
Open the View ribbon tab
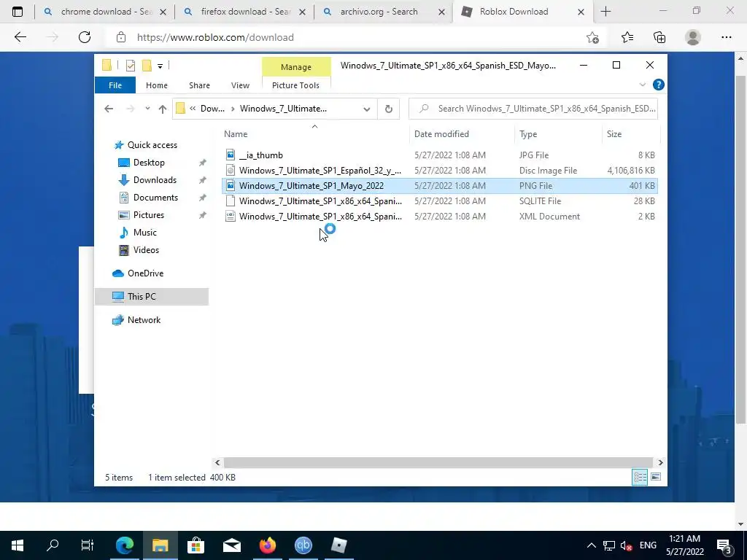point(240,85)
